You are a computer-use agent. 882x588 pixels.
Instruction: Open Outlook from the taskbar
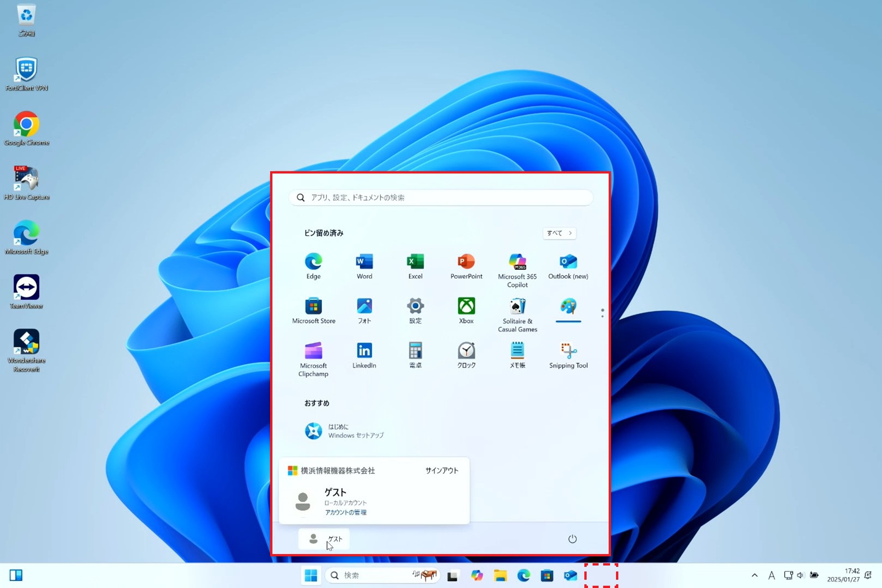(571, 576)
